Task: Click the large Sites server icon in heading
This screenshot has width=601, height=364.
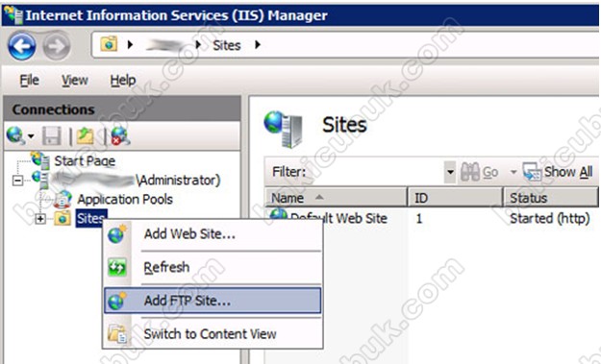Action: [284, 129]
